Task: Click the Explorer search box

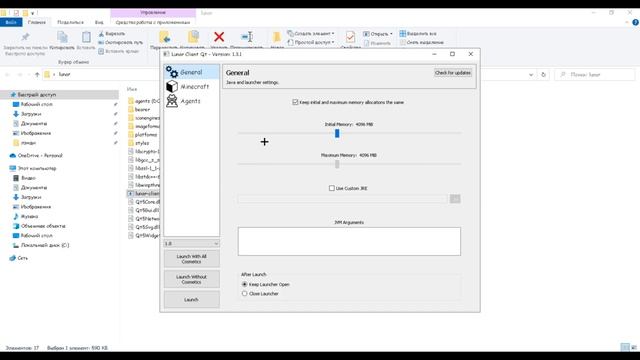Action: pos(595,75)
